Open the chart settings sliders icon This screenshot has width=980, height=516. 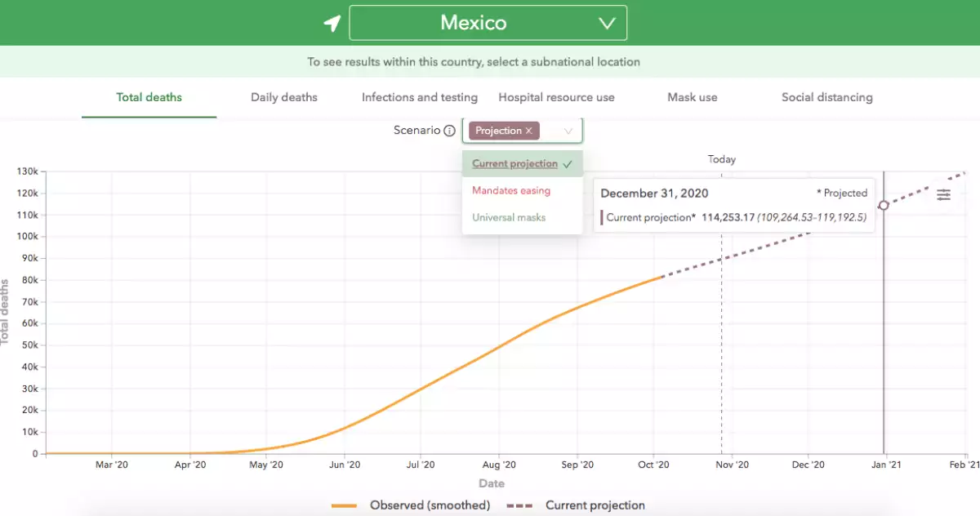click(x=943, y=194)
